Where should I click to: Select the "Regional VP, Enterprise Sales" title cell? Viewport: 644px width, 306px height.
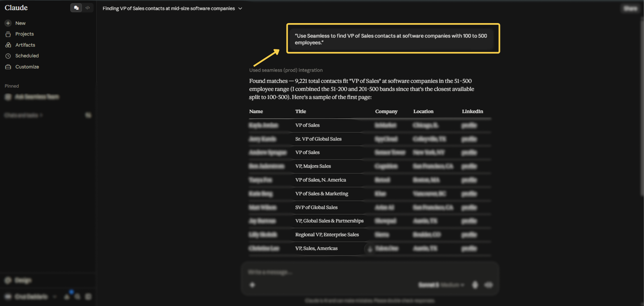point(327,234)
